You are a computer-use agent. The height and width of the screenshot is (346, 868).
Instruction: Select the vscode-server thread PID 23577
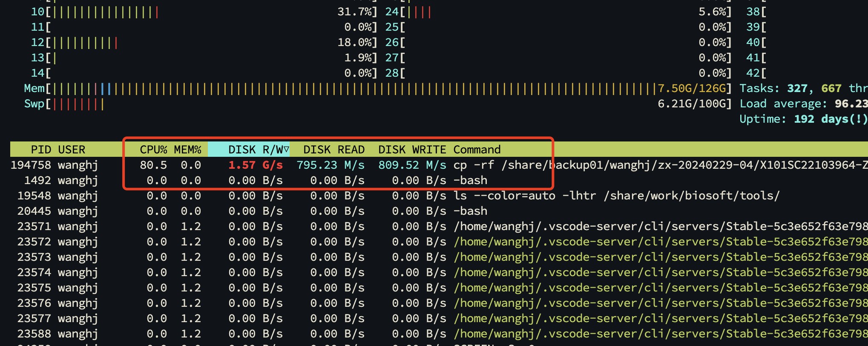click(x=439, y=318)
